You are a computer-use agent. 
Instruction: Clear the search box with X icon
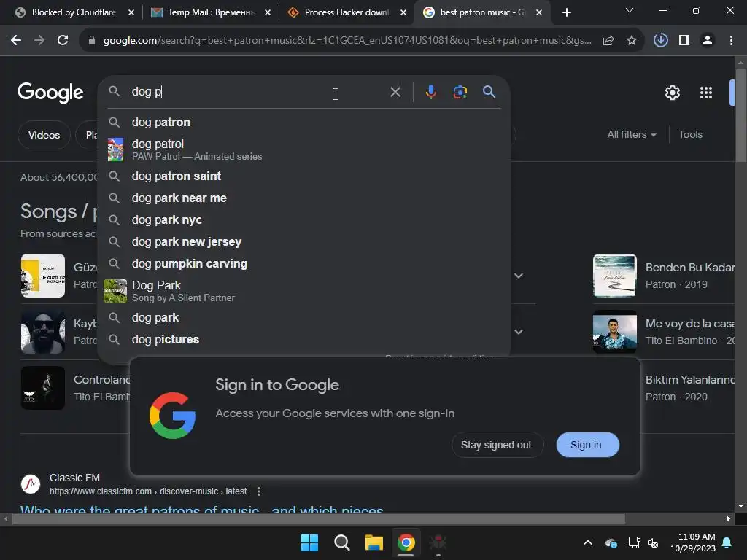pyautogui.click(x=395, y=92)
